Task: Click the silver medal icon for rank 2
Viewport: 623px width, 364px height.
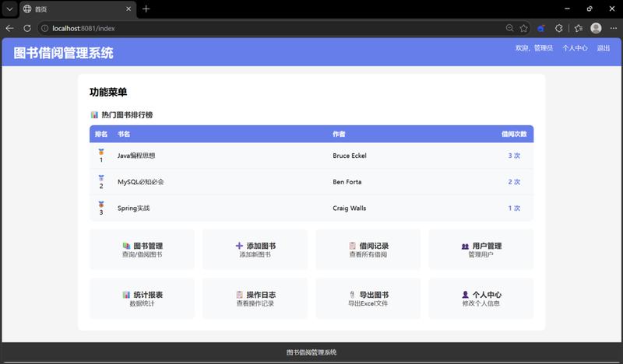Action: pos(101,178)
